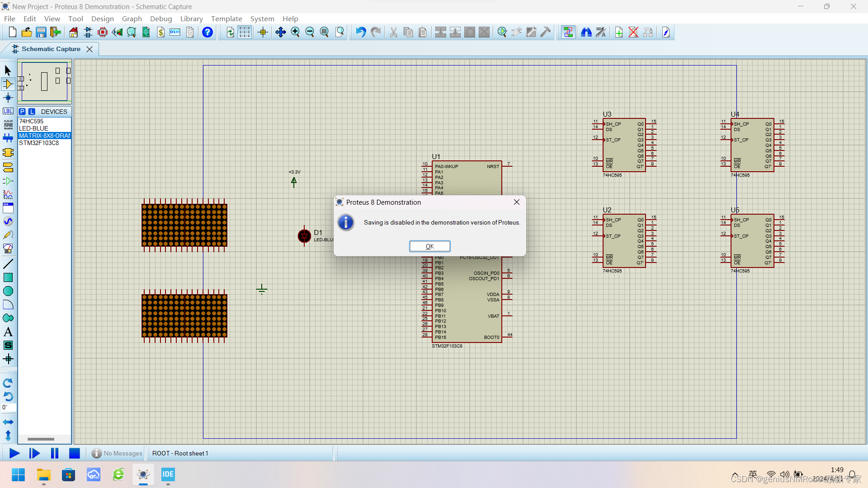The height and width of the screenshot is (488, 868).
Task: Click the Zoom In magnifier icon
Action: [x=295, y=32]
